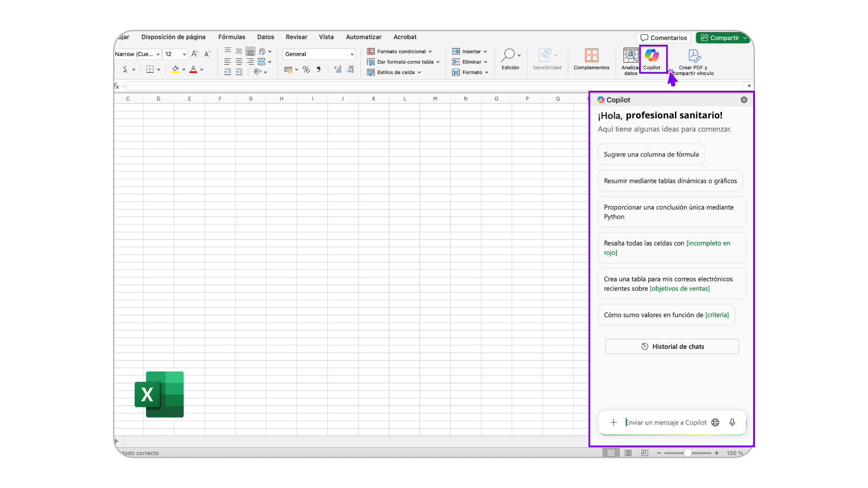Screen dimensions: 868x488
Task: Open the Analizar datos tool
Action: pyautogui.click(x=630, y=56)
